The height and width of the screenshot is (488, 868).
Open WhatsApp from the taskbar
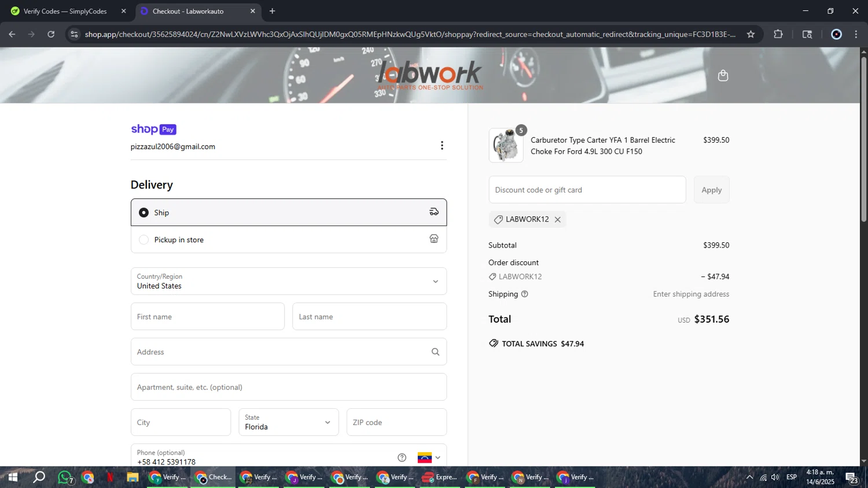[x=65, y=478]
